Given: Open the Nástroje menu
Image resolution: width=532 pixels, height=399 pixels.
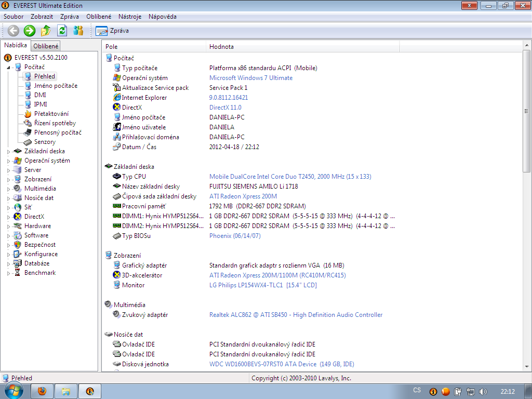Looking at the screenshot, I should tap(130, 16).
